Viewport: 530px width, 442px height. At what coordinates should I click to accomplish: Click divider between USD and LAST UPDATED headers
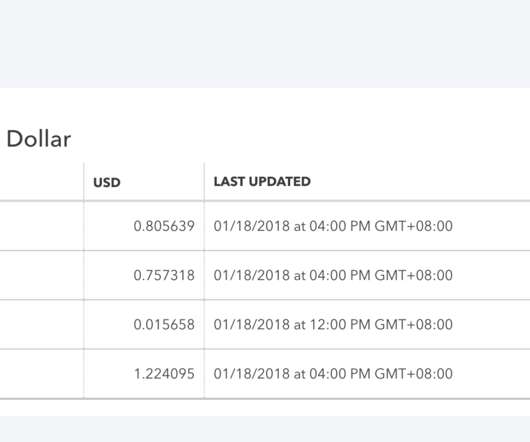[x=204, y=182]
